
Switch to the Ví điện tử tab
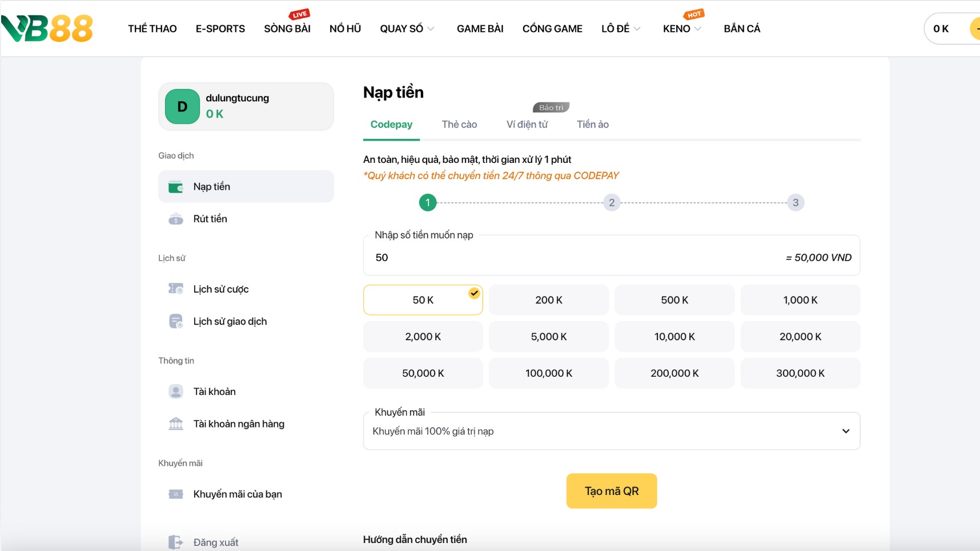click(527, 125)
